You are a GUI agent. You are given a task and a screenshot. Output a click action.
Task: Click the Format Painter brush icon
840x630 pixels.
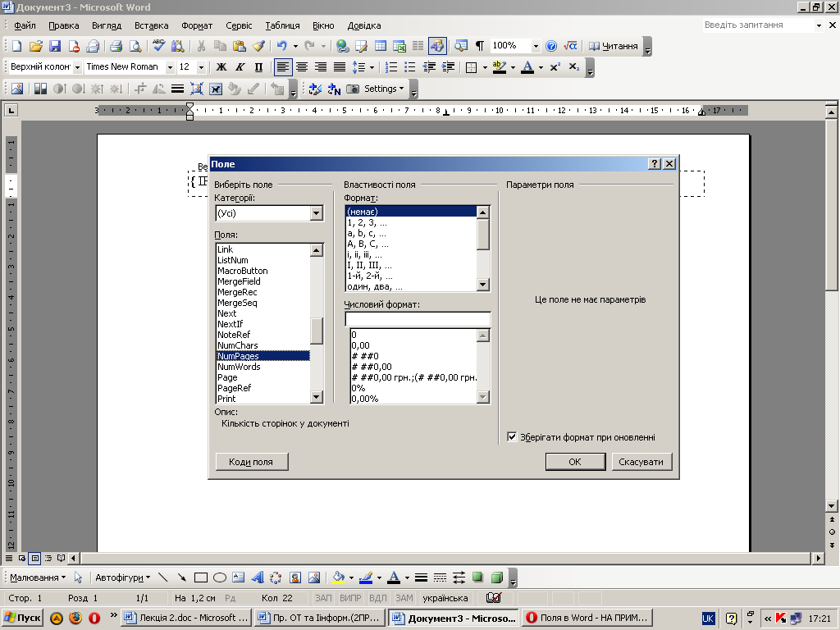(258, 46)
